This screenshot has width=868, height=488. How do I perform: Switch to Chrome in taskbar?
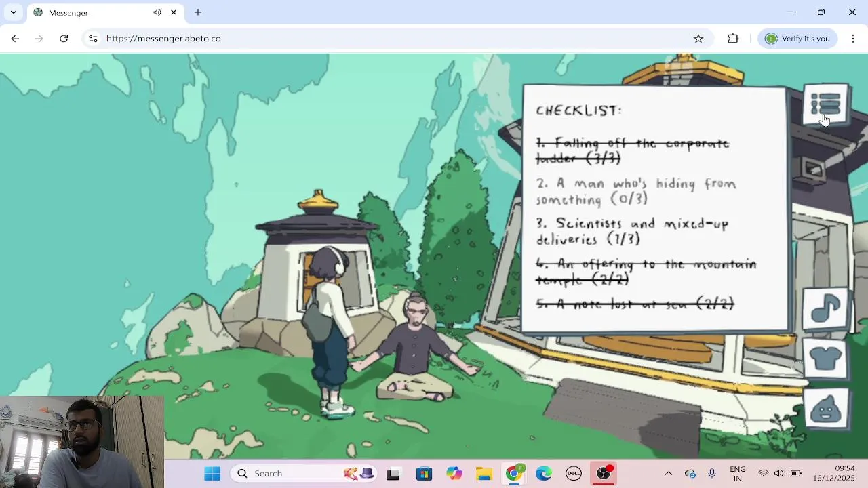click(514, 473)
